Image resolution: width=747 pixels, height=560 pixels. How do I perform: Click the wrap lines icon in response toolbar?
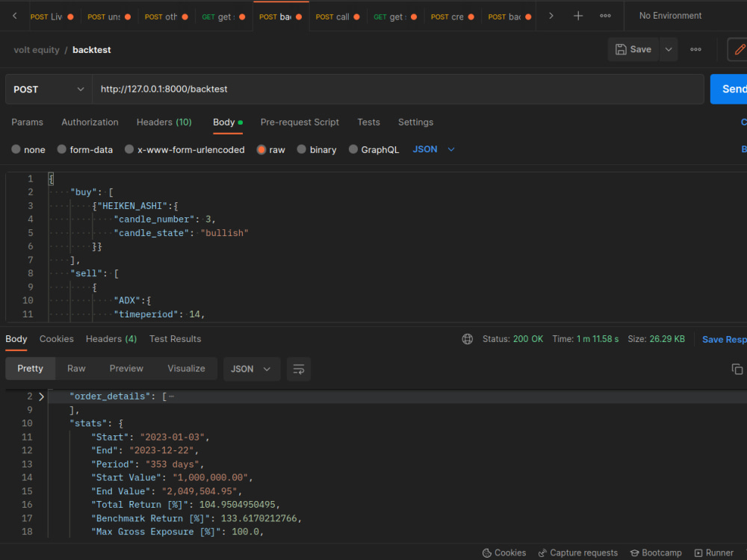pos(298,368)
